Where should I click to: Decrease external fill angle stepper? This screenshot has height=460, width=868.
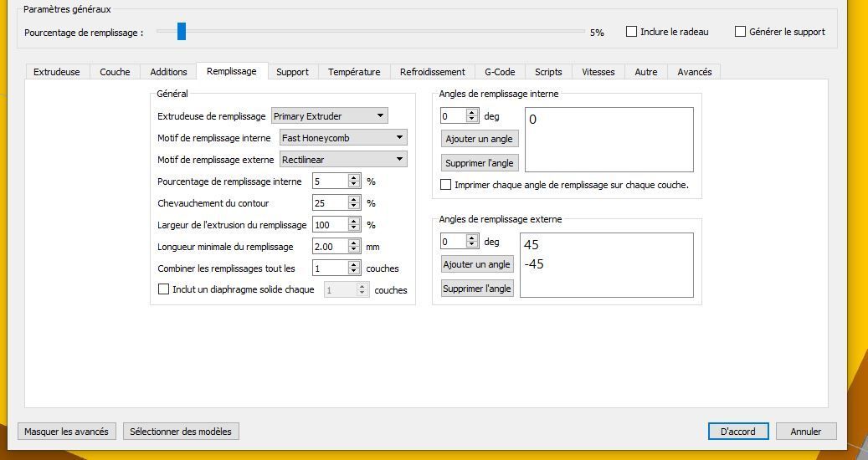472,245
